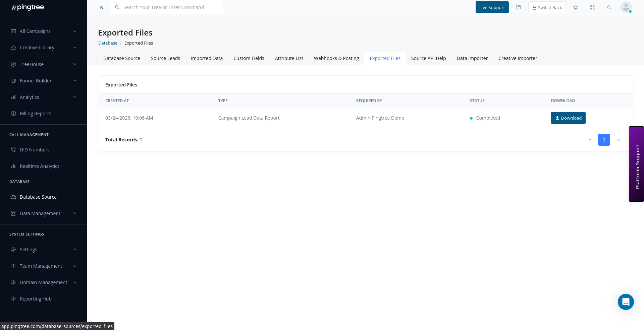This screenshot has width=644, height=330.
Task: Select page 1 in pagination
Action: click(604, 140)
